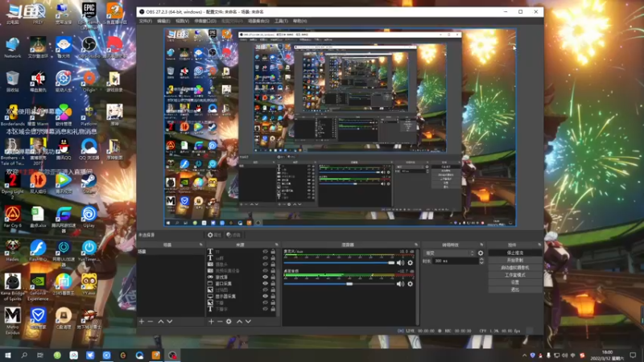
Task: Open Hades game desktop shortcut
Action: [12, 250]
